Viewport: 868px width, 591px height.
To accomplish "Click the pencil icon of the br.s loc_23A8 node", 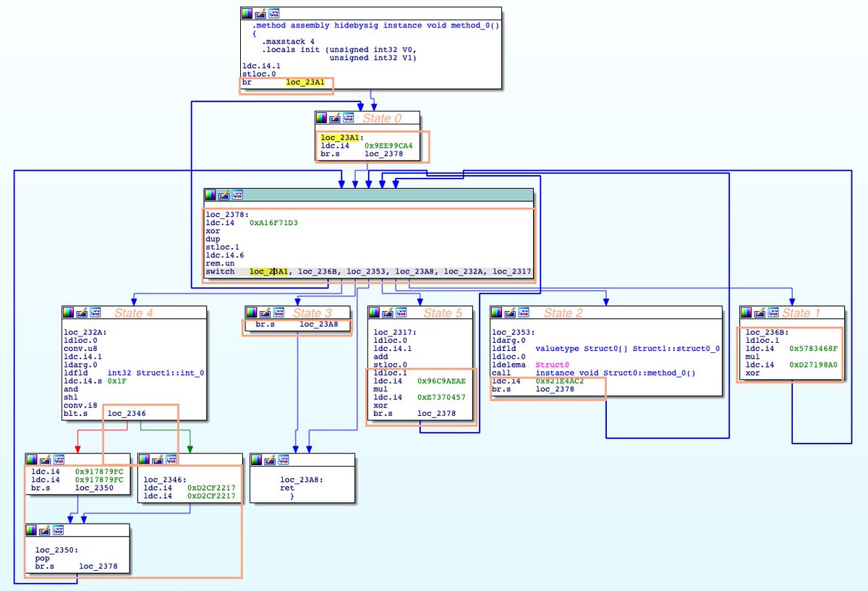I will [265, 312].
